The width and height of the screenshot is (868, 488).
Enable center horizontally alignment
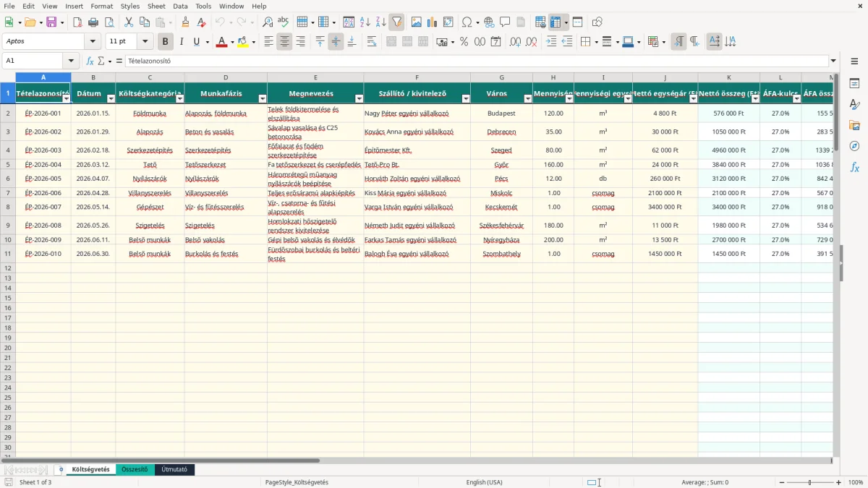coord(284,42)
